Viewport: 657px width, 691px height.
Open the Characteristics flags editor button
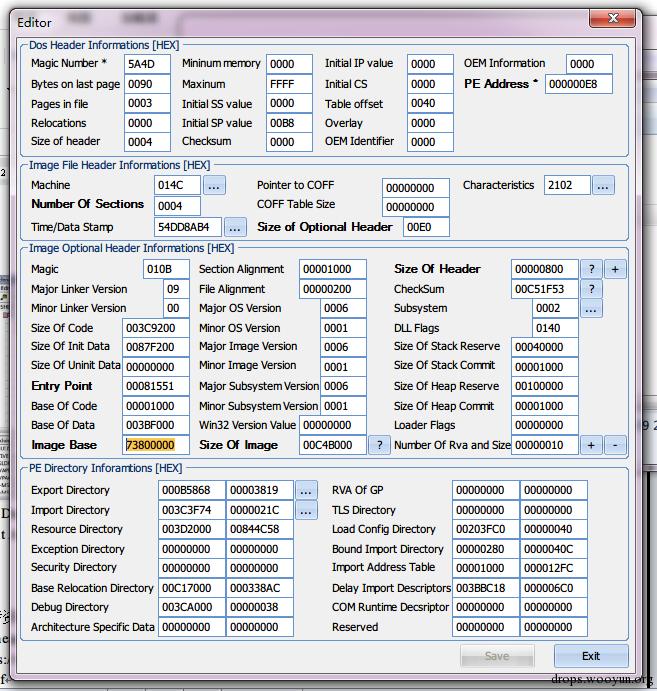pyautogui.click(x=603, y=186)
